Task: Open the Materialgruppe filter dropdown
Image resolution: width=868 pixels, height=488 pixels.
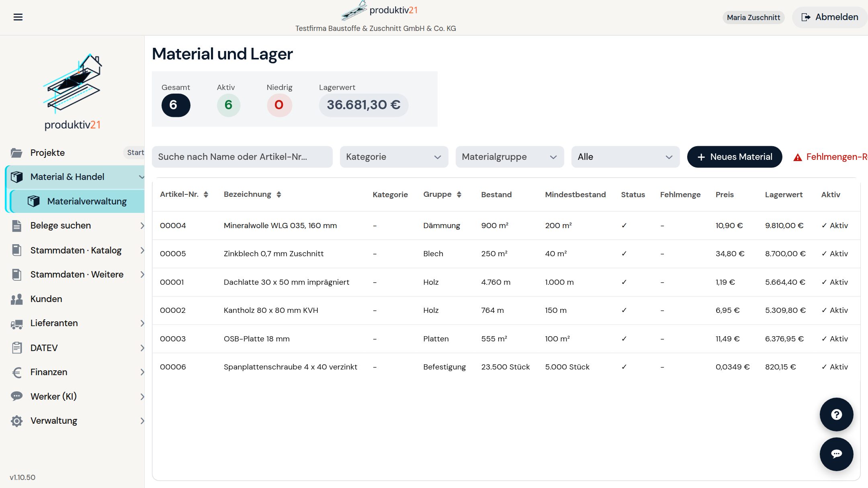Action: tap(510, 157)
